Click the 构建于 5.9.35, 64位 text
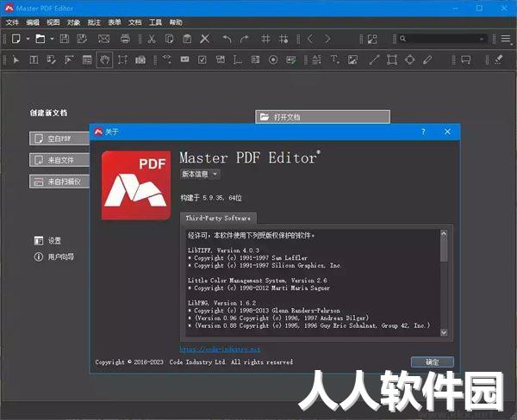Viewport: 517px width, 420px height. tap(211, 198)
